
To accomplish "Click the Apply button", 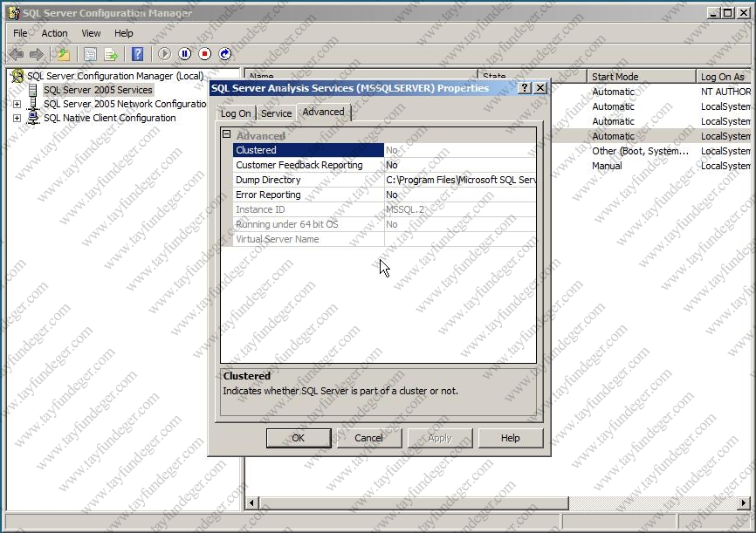I will 440,438.
